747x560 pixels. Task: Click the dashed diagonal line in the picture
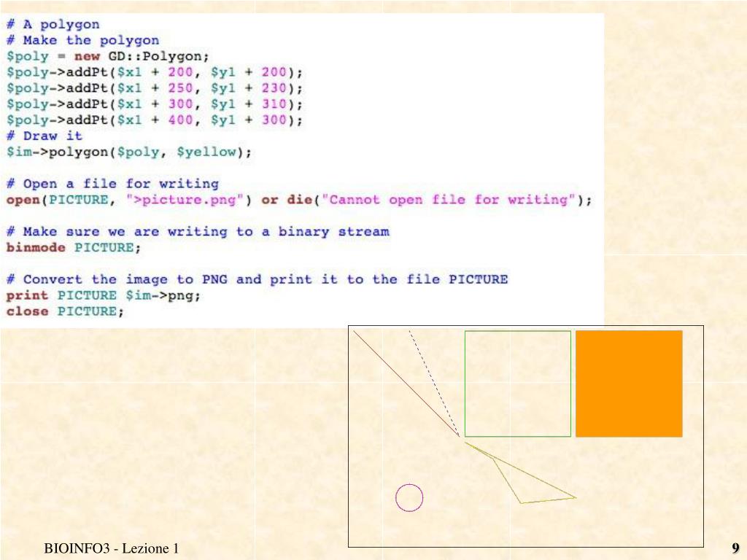point(434,383)
